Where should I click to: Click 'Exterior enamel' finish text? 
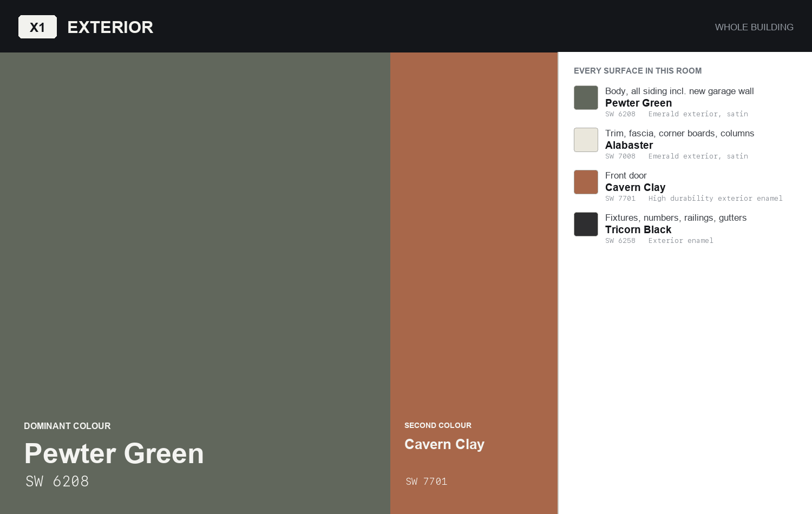(681, 241)
